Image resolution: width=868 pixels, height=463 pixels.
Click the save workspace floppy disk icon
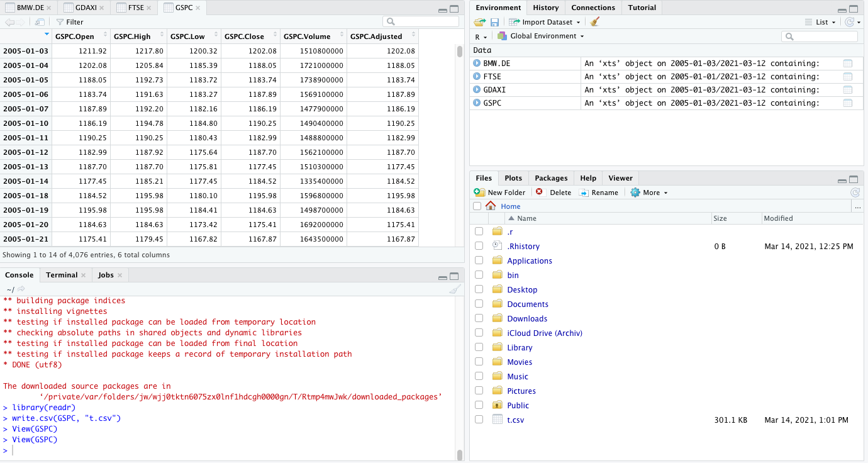495,22
